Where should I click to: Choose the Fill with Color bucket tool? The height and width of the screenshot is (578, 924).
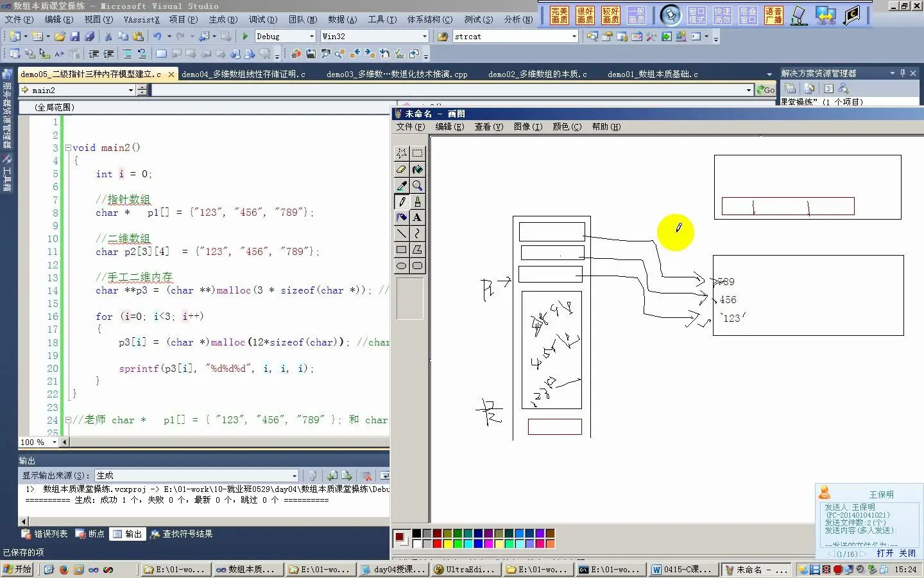tap(417, 169)
